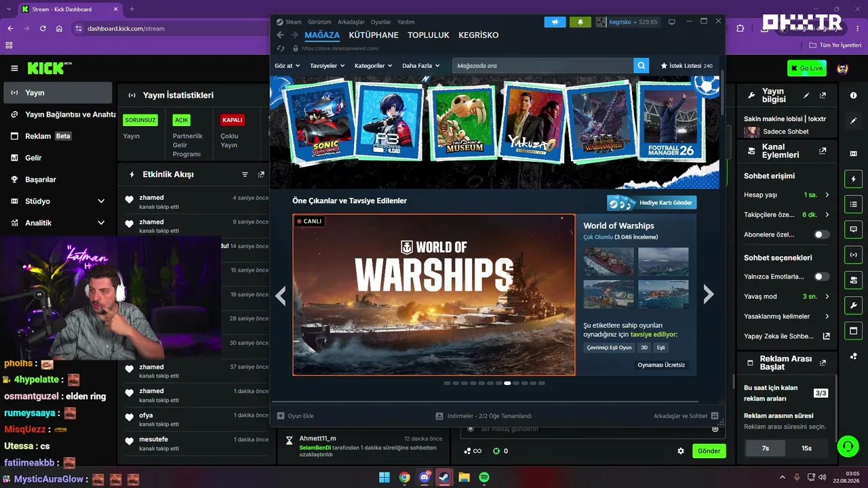The width and height of the screenshot is (868, 488).
Task: Click Hediye Kartı Gönder button
Action: click(x=652, y=203)
